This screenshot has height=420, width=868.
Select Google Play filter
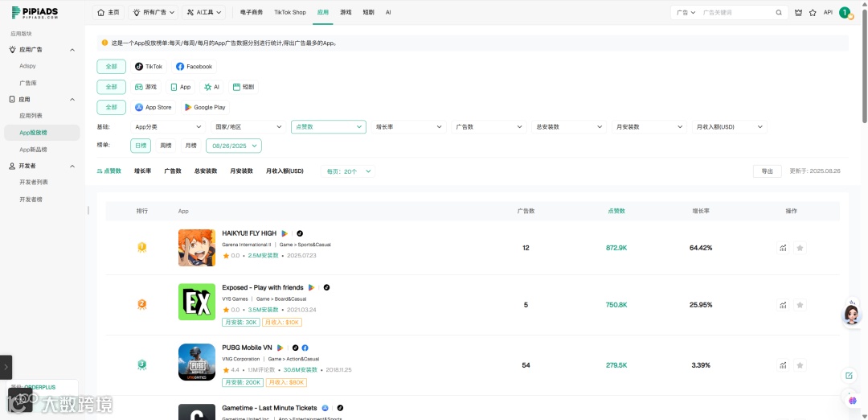tap(205, 108)
